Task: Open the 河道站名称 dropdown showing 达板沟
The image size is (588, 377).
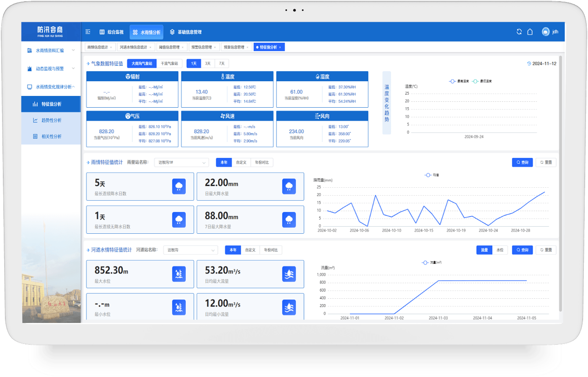Action: pos(191,250)
